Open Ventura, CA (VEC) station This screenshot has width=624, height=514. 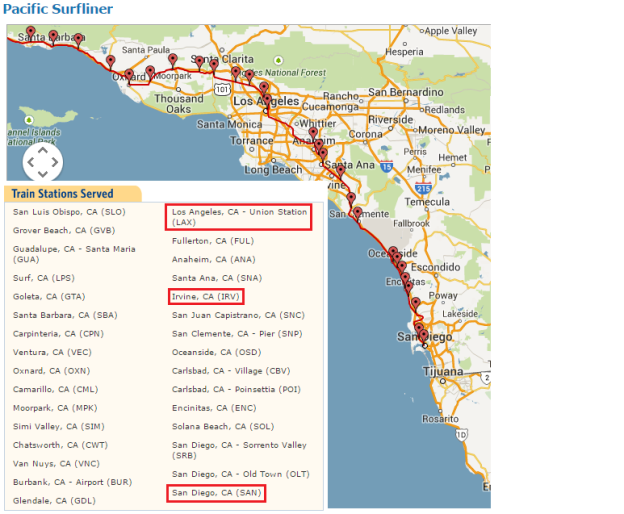click(x=52, y=352)
